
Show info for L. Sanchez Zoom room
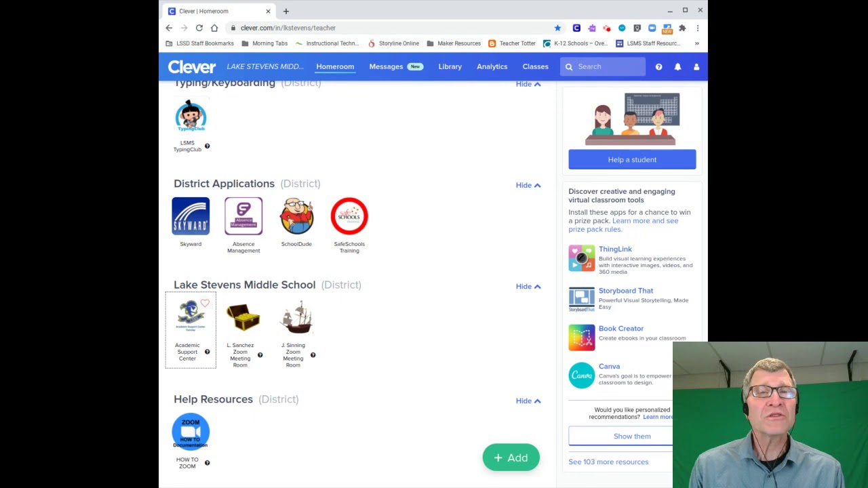[x=260, y=355]
